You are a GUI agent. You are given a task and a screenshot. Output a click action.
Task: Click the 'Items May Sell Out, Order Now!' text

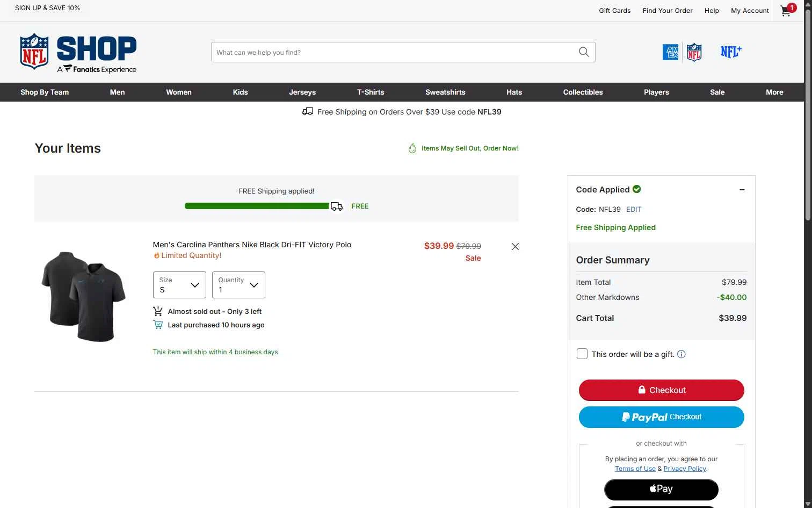pyautogui.click(x=470, y=148)
